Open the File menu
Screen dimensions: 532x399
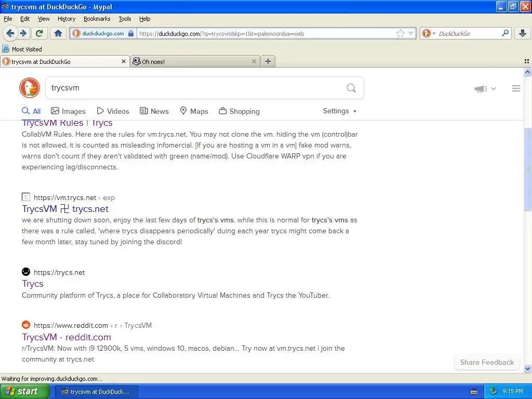click(8, 19)
